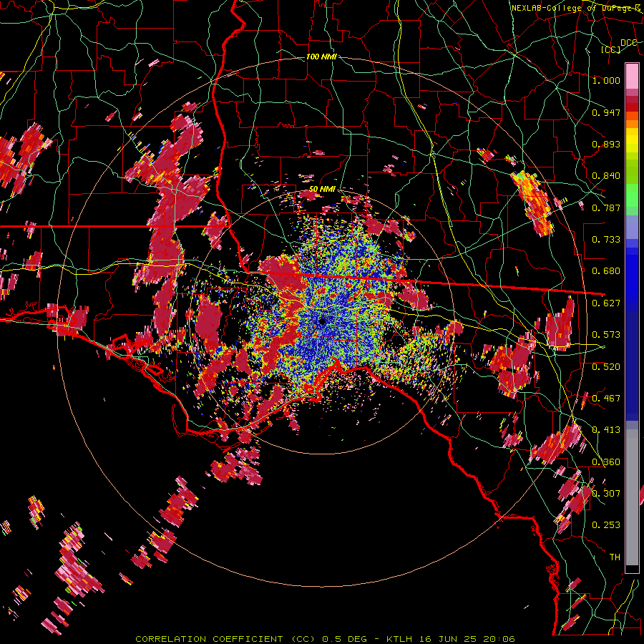644x644 pixels.
Task: Click the pink top segment of color bar
Action: click(632, 76)
